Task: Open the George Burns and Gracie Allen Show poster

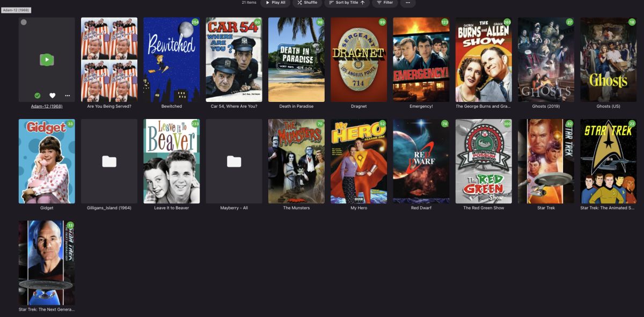Action: coord(484,60)
